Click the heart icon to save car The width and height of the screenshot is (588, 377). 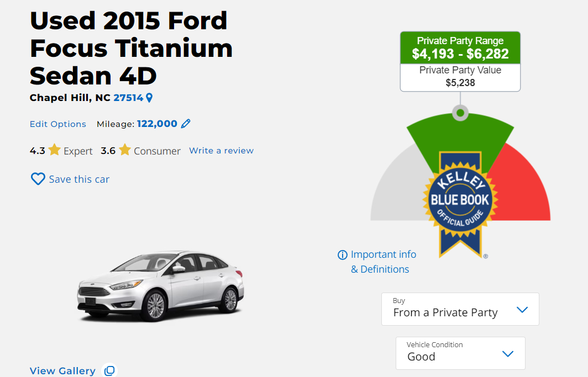tap(38, 179)
